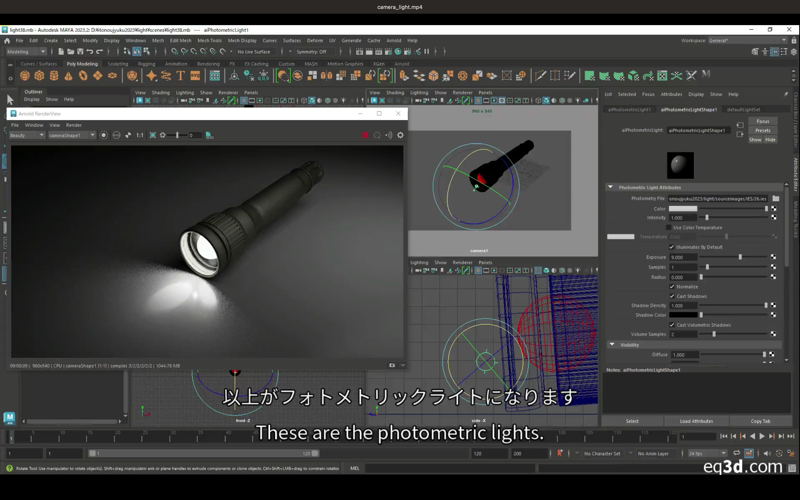Click the stop render icon in RenderView

click(365, 135)
